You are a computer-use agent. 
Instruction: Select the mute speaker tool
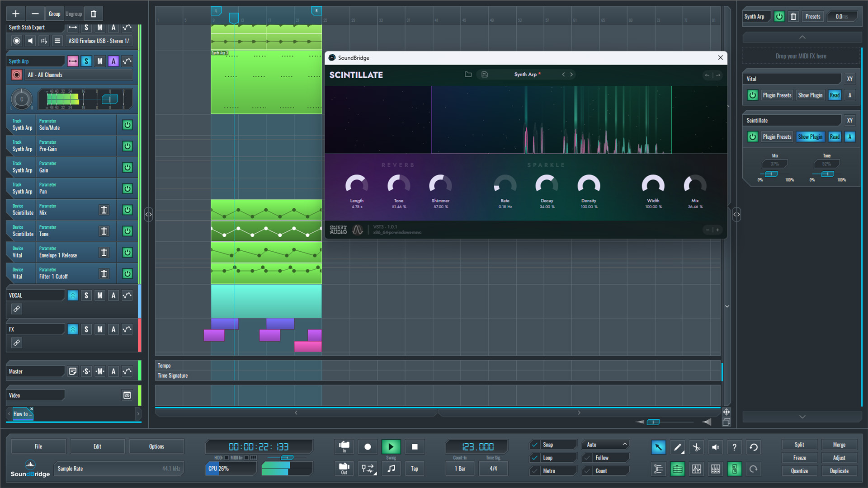pyautogui.click(x=715, y=447)
